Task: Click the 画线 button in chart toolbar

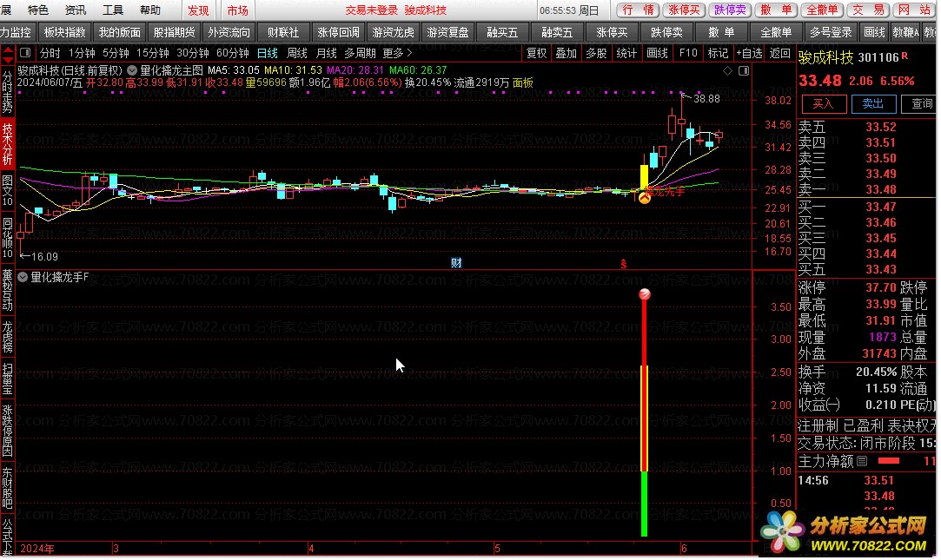Action: (657, 53)
